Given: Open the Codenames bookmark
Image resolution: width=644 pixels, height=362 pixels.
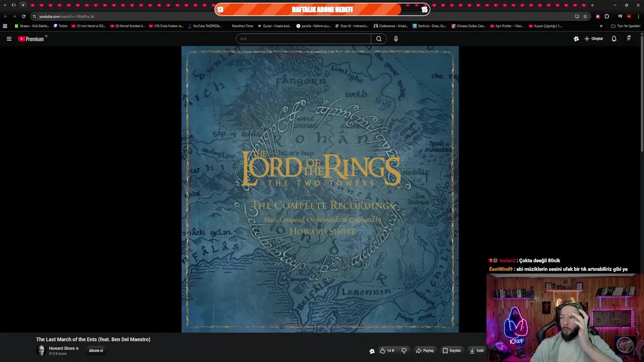Looking at the screenshot, I should (x=391, y=26).
